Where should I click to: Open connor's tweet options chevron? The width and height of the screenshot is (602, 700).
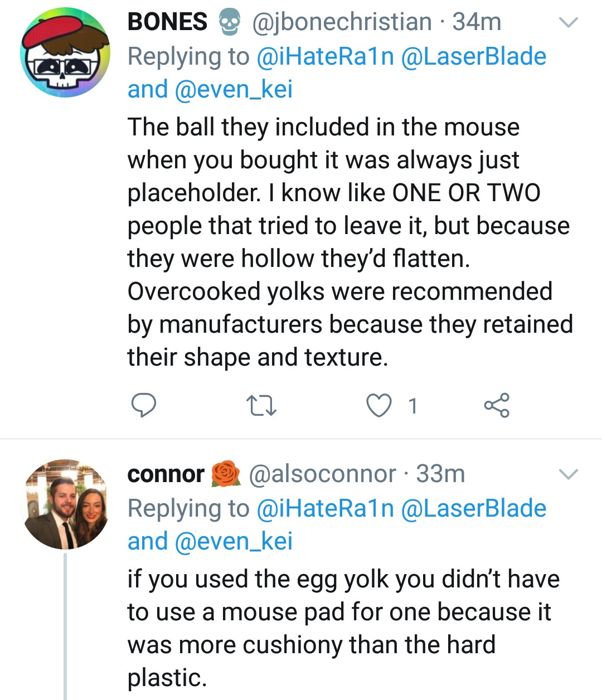[x=569, y=474]
